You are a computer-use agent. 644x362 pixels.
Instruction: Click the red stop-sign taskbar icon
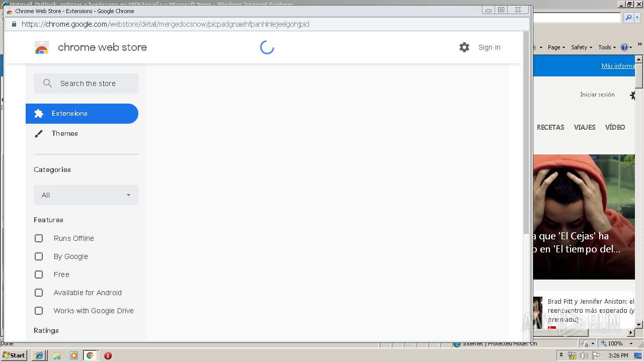[x=108, y=355]
